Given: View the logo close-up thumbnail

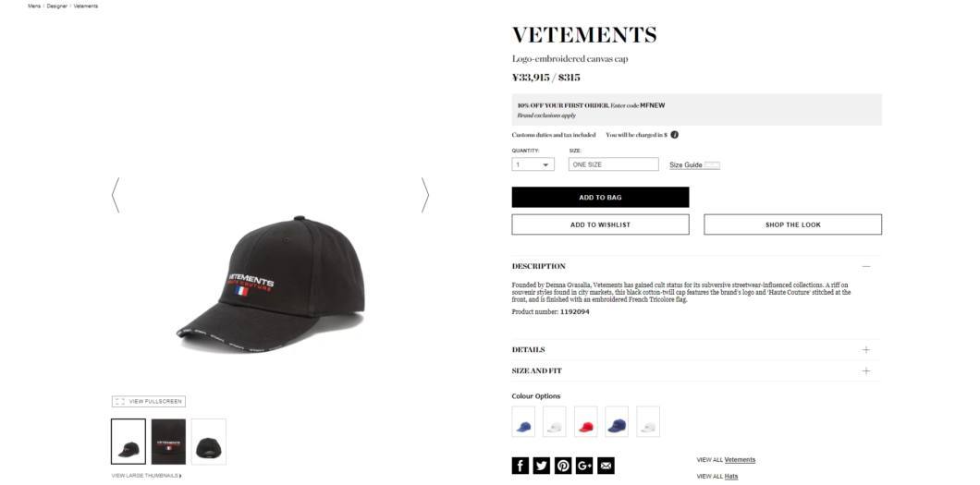Looking at the screenshot, I should [x=168, y=442].
